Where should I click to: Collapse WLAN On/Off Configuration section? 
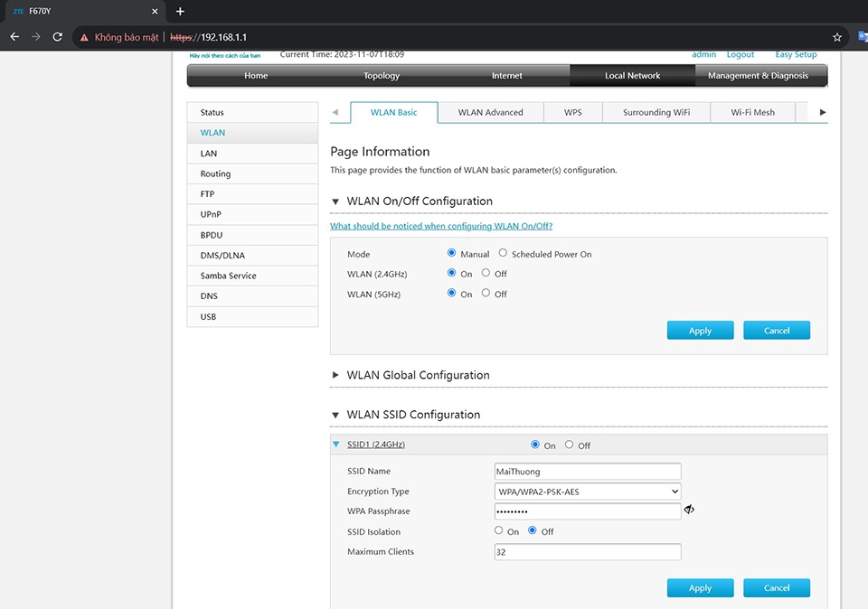335,201
